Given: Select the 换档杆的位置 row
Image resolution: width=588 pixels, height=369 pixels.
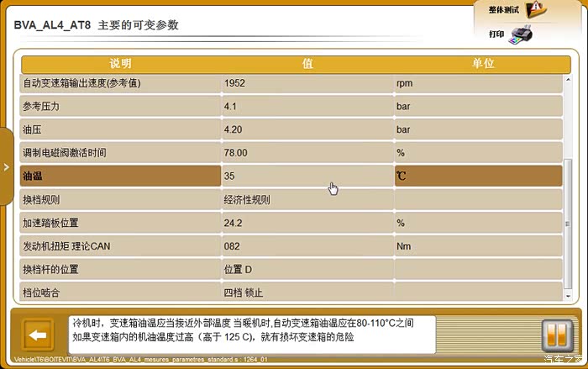Looking at the screenshot, I should [120, 269].
